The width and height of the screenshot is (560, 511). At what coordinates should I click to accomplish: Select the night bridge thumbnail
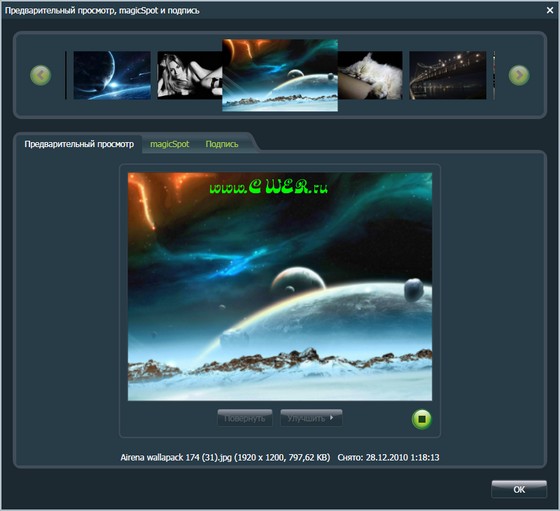pyautogui.click(x=448, y=75)
